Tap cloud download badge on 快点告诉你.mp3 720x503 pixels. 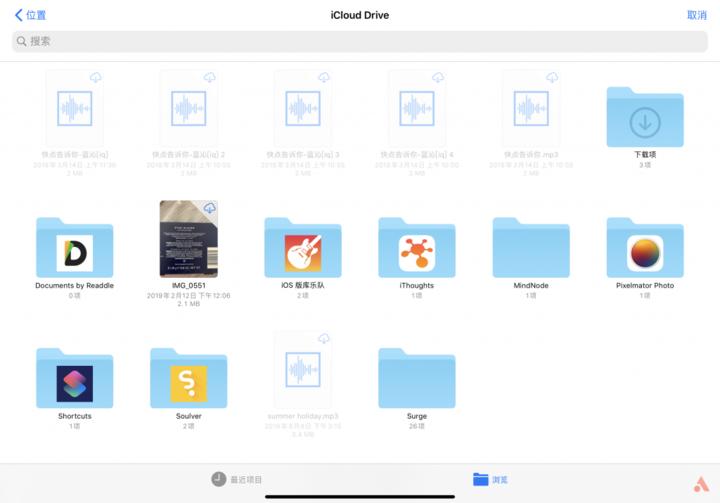pos(552,77)
